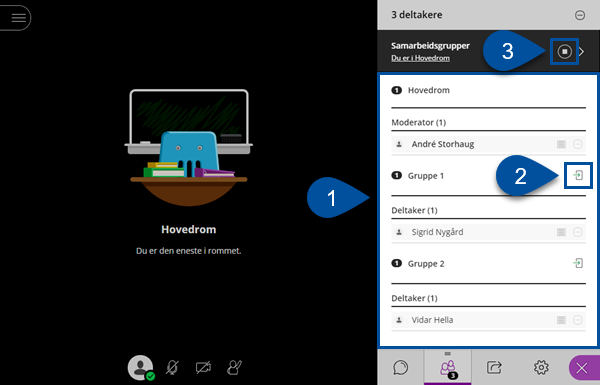Click the Gruppe 2 heading
The height and width of the screenshot is (385, 600).
[426, 264]
